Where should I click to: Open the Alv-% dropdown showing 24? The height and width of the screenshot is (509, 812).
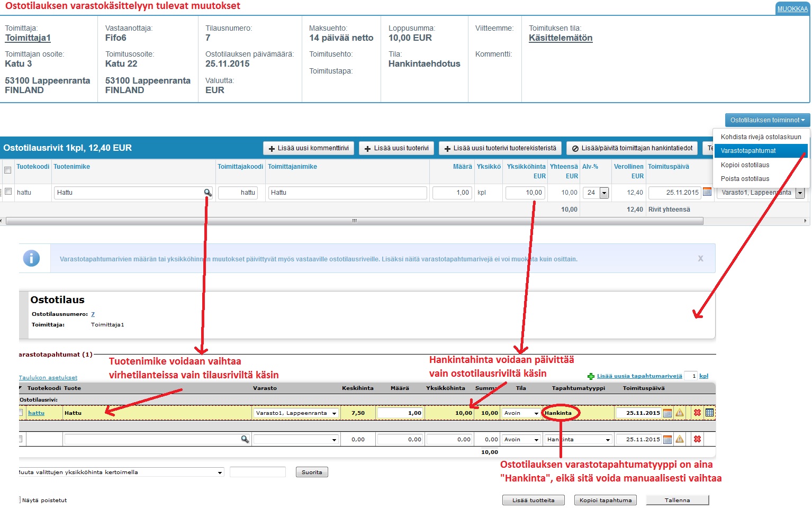click(604, 193)
